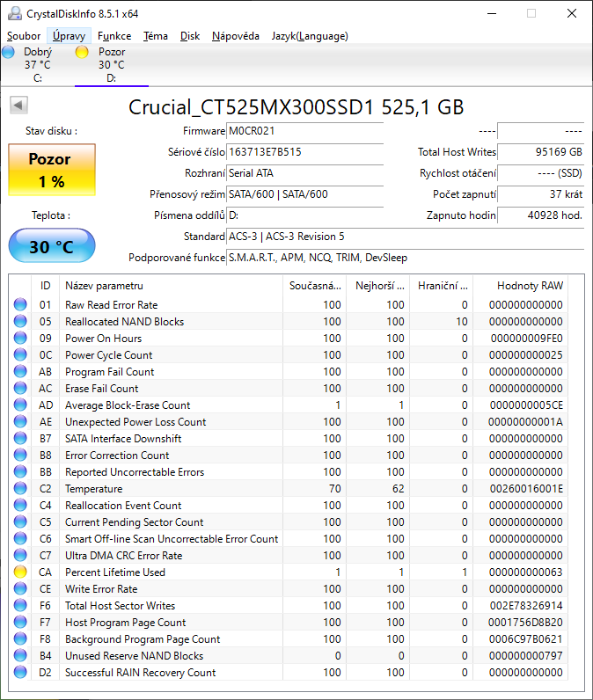
Task: Click status icon of Power Cycle Count
Action: tap(20, 354)
